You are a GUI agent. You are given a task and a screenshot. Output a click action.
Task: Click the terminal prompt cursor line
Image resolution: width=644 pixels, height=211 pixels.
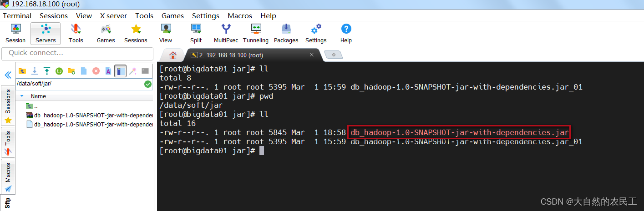point(212,151)
